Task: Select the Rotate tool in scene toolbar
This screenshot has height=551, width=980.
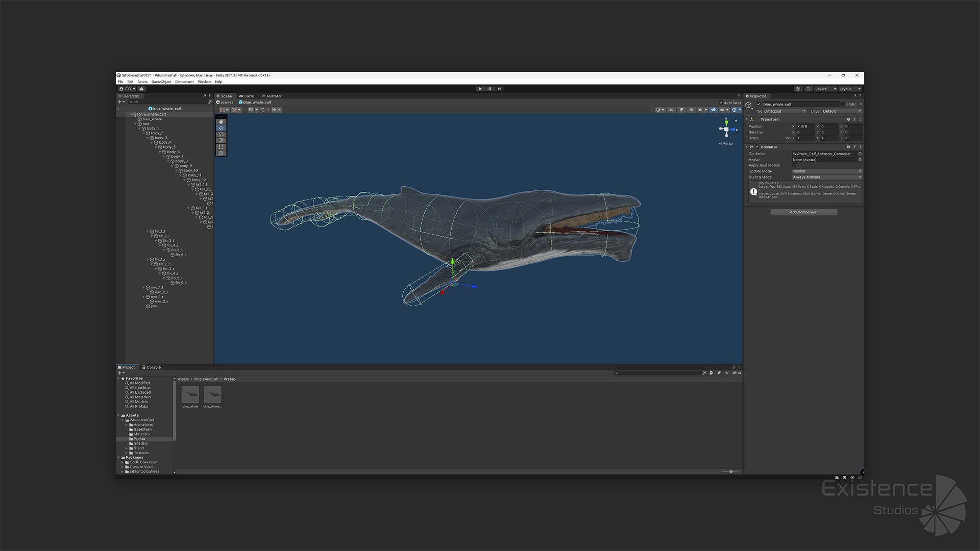Action: point(221,134)
